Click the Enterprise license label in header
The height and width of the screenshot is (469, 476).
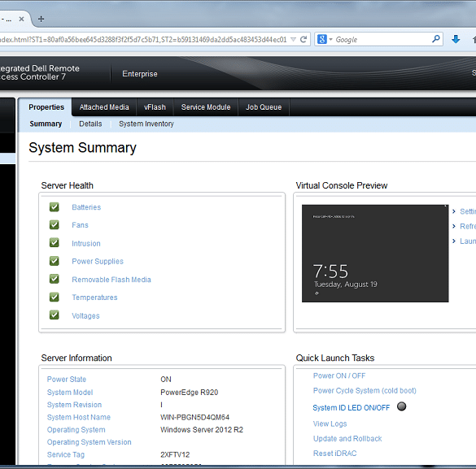pyautogui.click(x=140, y=74)
